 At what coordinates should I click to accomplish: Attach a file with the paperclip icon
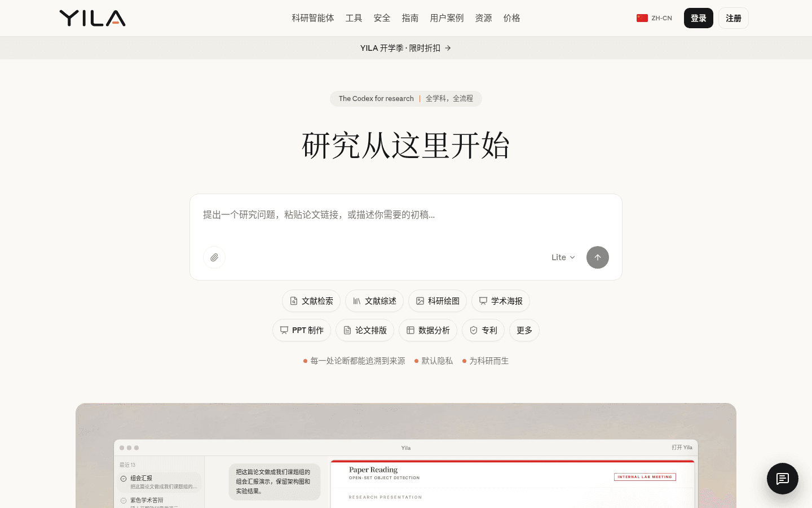point(214,257)
